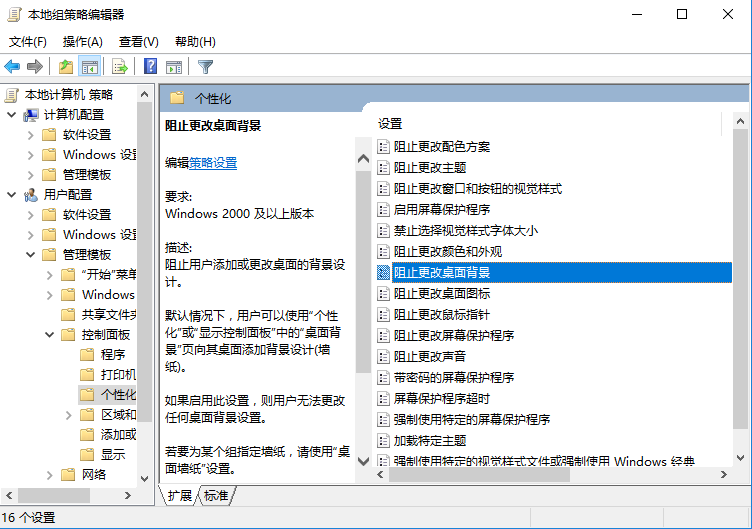Expand the "开始"菜单 tree node
This screenshot has height=529, width=752.
pos(49,275)
